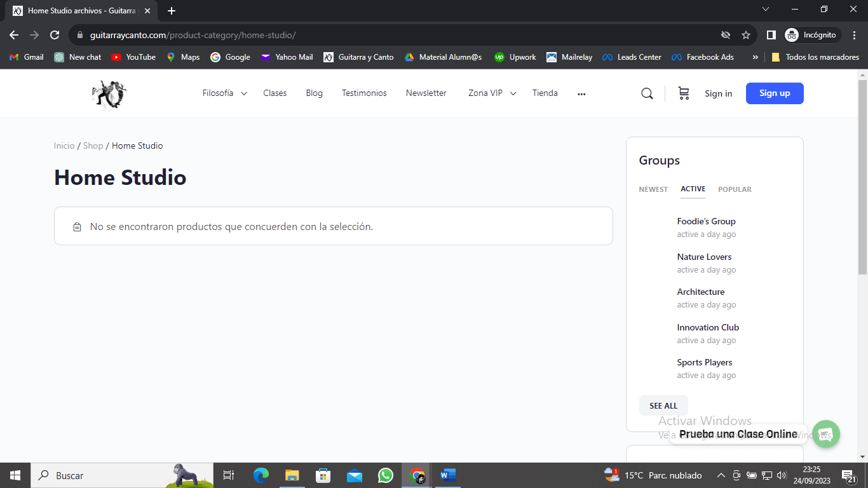Open the site search magnifier icon

(647, 93)
